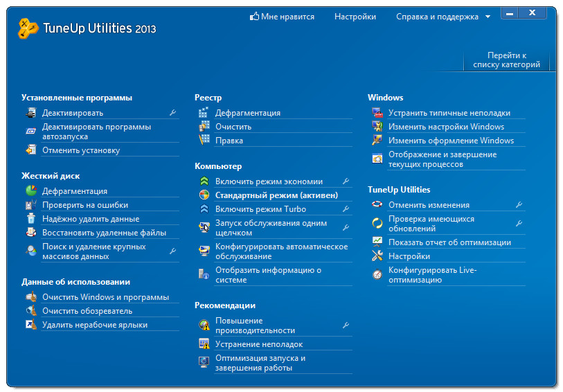
Task: Click the Отменить изменения lifebuoy icon
Action: (377, 205)
